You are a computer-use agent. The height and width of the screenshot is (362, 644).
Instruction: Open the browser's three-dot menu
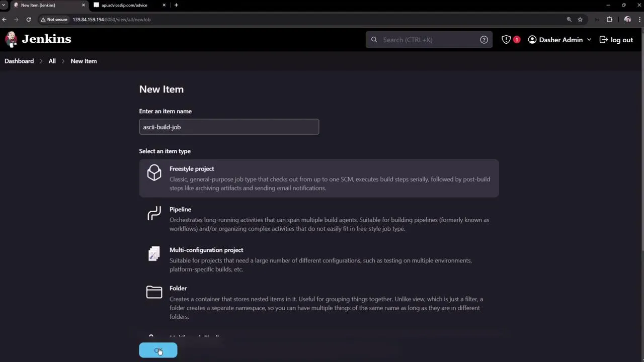(x=639, y=19)
